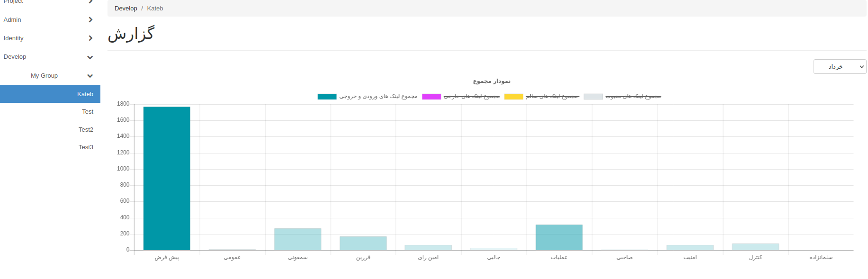Expand the Identity menu chevron
The image size is (868, 279).
pyautogui.click(x=90, y=38)
